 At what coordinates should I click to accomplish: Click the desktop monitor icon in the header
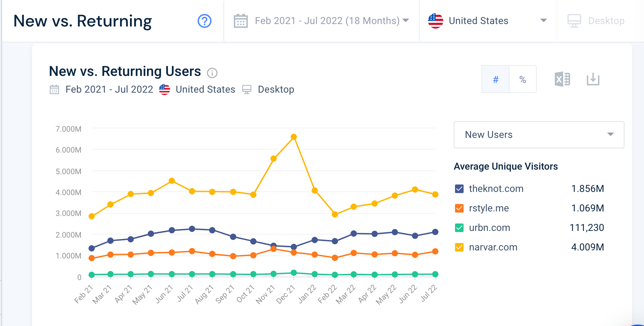pos(574,21)
